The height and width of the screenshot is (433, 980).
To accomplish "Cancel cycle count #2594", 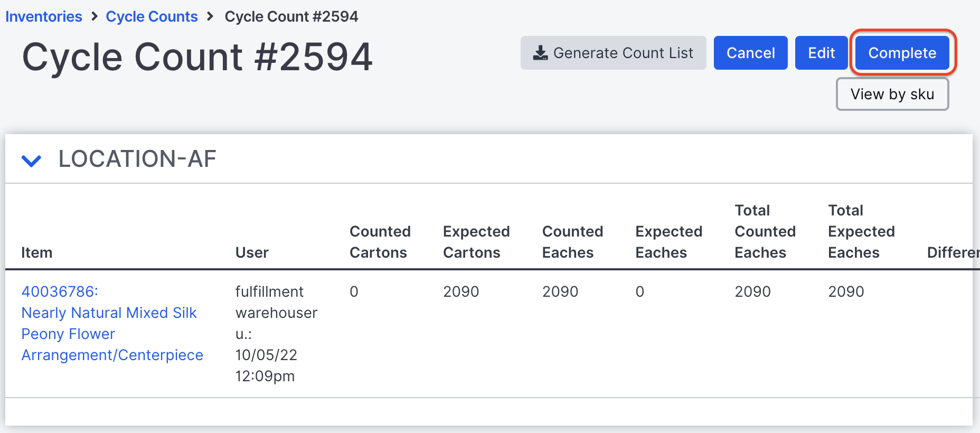I will point(750,52).
